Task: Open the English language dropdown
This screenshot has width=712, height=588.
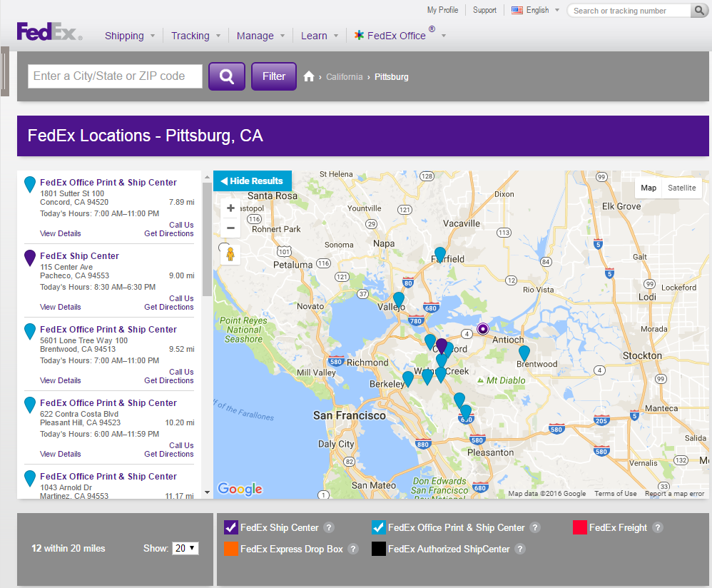Action: (535, 10)
